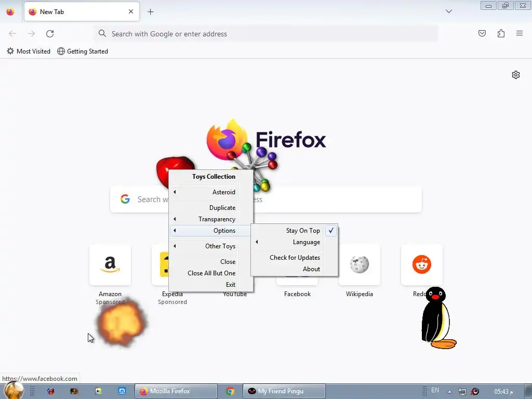
Task: Launch Google Chrome from the taskbar
Action: [230, 391]
